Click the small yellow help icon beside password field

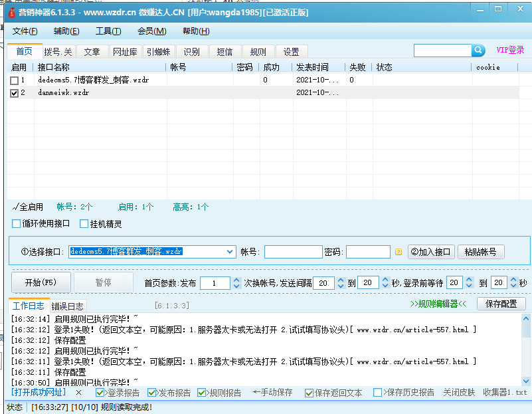pyautogui.click(x=399, y=252)
